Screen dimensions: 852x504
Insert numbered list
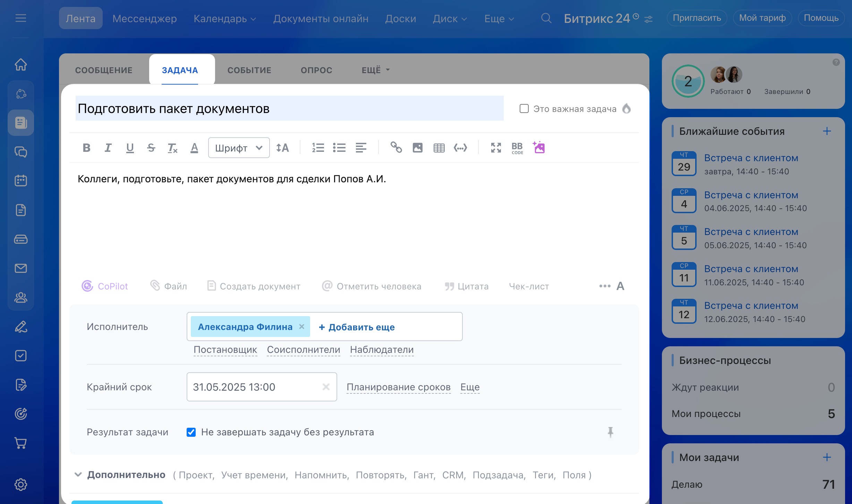pos(318,148)
